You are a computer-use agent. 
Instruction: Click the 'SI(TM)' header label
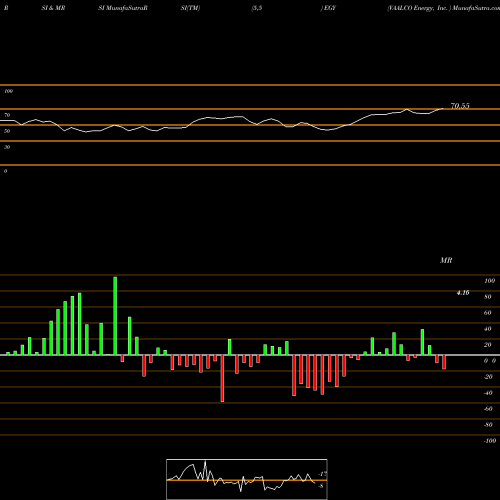pyautogui.click(x=190, y=8)
